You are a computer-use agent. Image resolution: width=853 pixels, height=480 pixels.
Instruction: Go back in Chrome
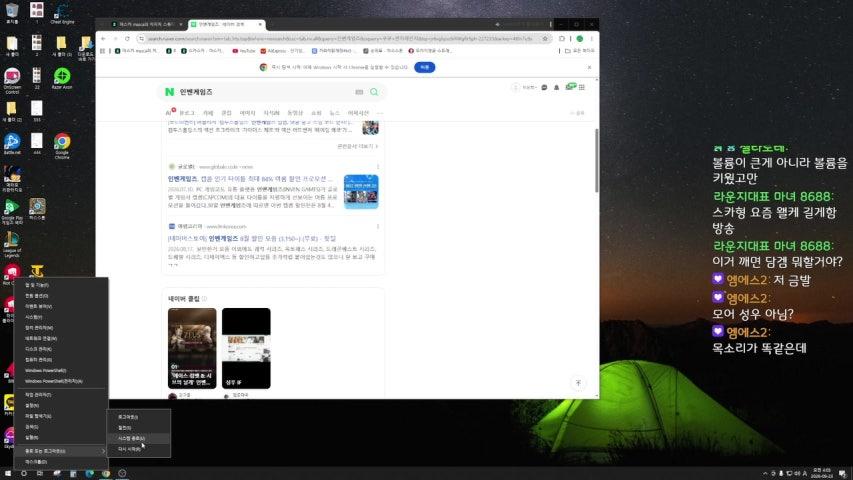[103, 39]
